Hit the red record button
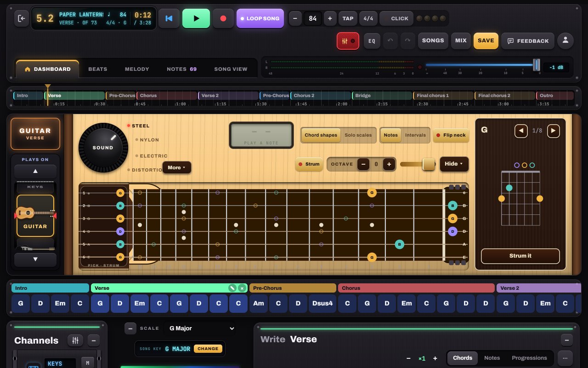Viewport: 588px width, 368px height. (x=223, y=18)
